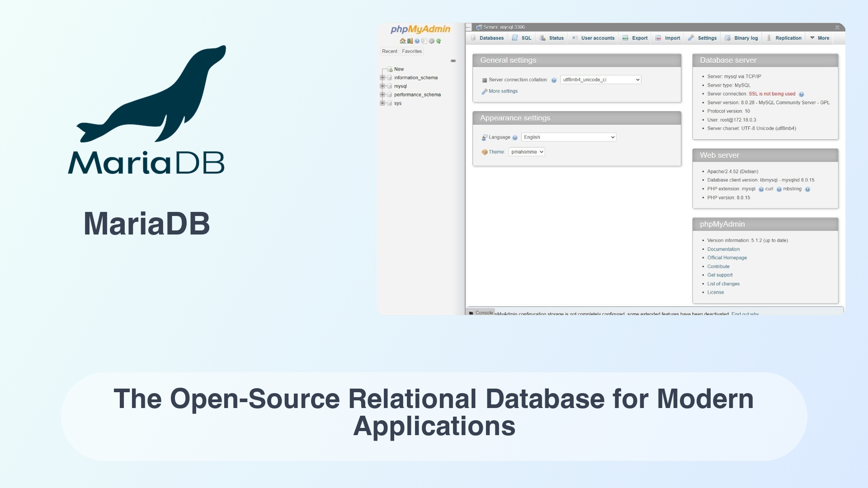
Task: Toggle the SSL connection warning indicator
Action: tap(801, 94)
